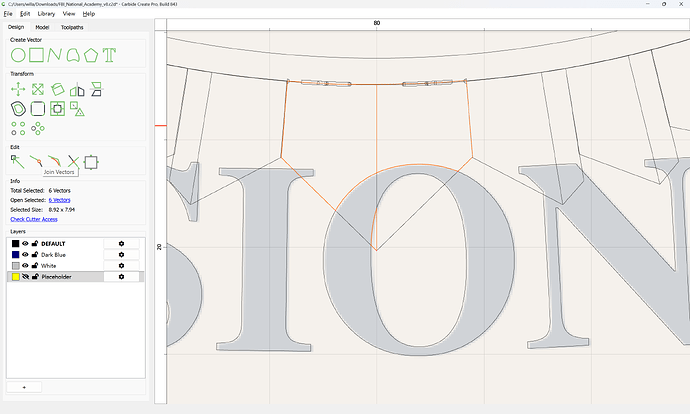Open the Corner rounding tool
The width and height of the screenshot is (690, 414).
(x=38, y=109)
